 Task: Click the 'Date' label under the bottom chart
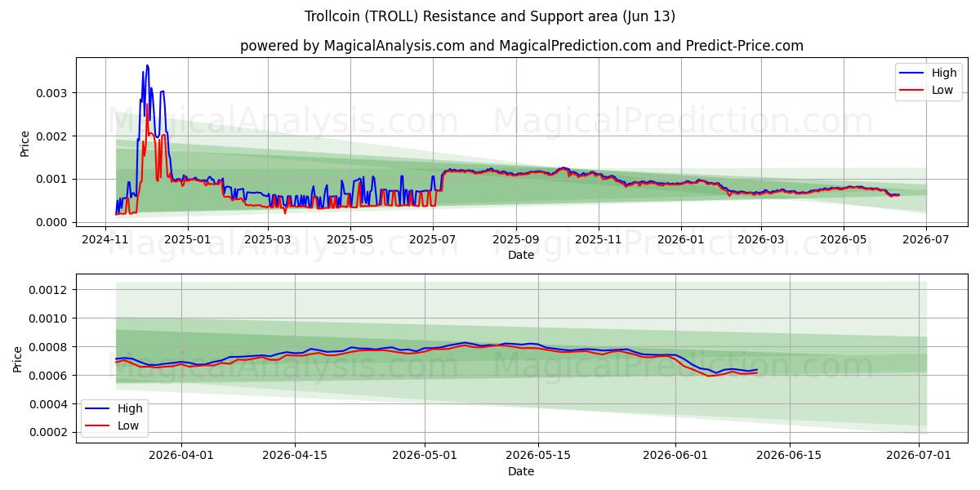point(521,471)
